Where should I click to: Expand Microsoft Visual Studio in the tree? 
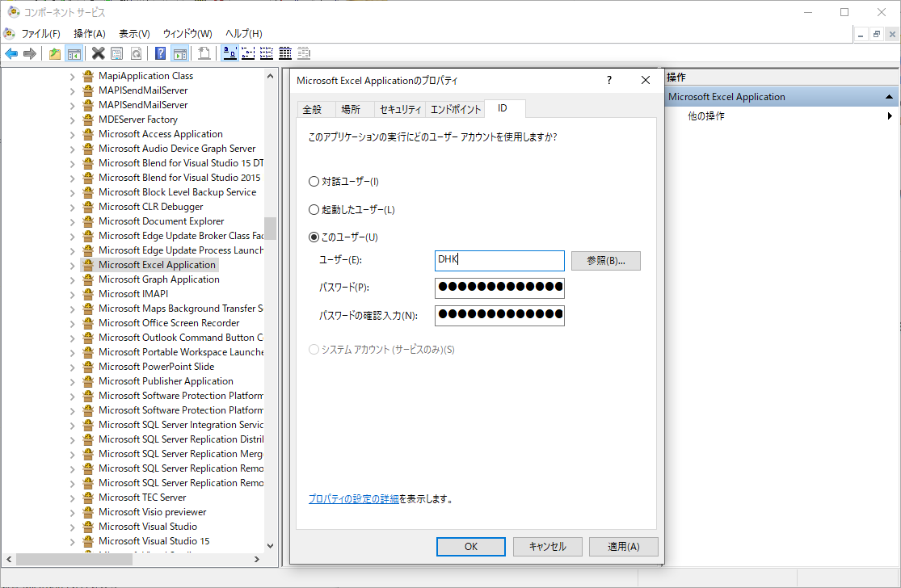click(x=72, y=526)
